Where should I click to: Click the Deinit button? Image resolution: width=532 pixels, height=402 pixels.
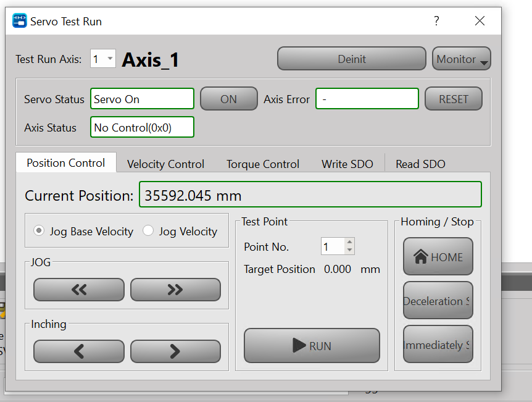coord(351,59)
